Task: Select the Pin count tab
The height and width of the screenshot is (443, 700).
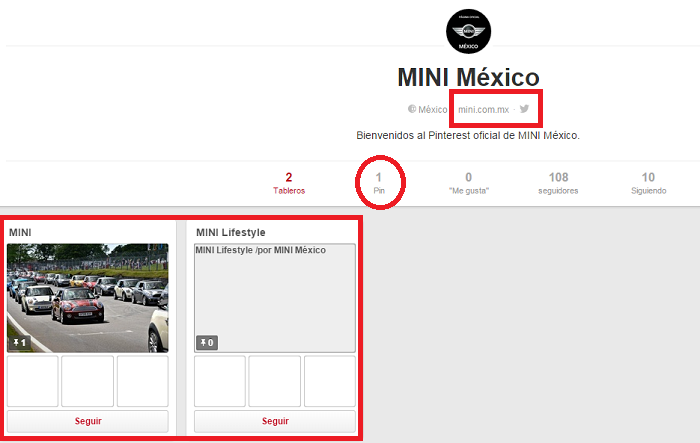Action: click(x=379, y=183)
